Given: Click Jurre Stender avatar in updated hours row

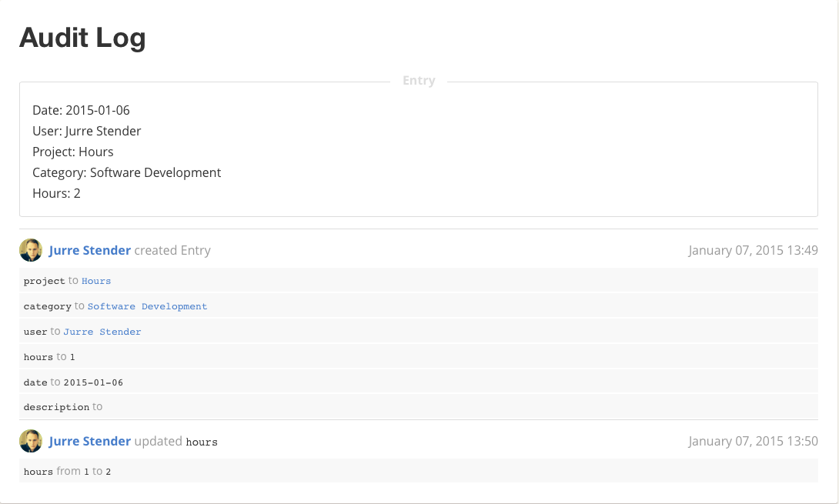Looking at the screenshot, I should pyautogui.click(x=31, y=441).
